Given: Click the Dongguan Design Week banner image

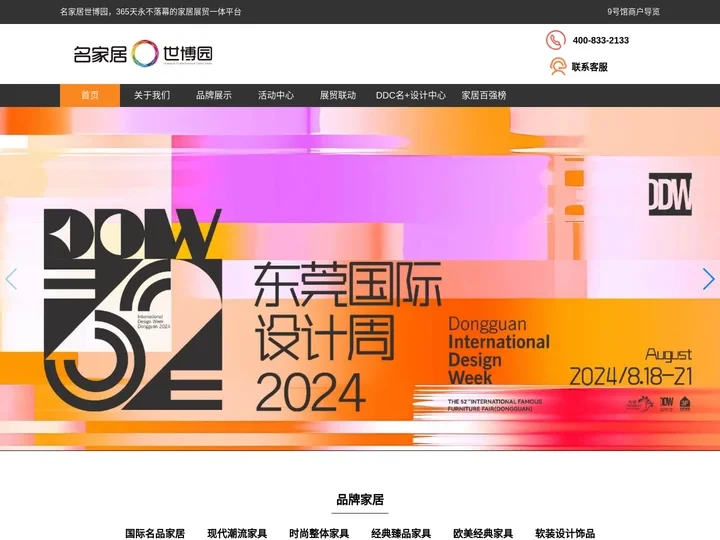Looking at the screenshot, I should (x=360, y=279).
